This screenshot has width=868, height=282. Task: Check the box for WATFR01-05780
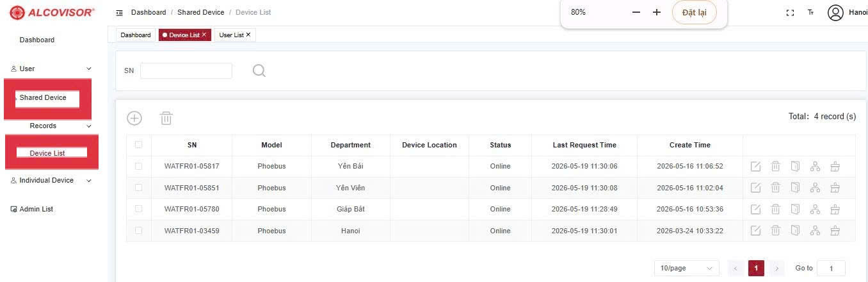[x=138, y=209]
